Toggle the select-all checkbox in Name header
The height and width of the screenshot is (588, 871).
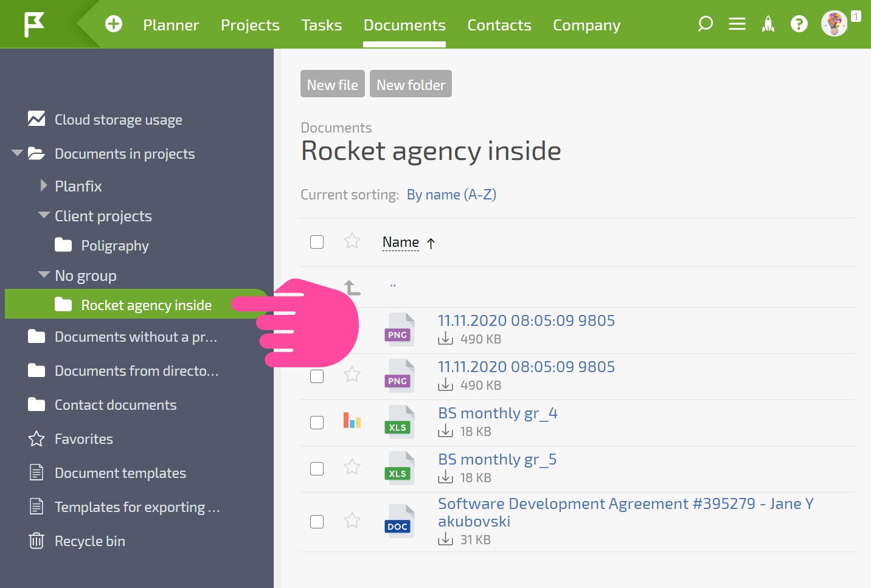pos(317,242)
